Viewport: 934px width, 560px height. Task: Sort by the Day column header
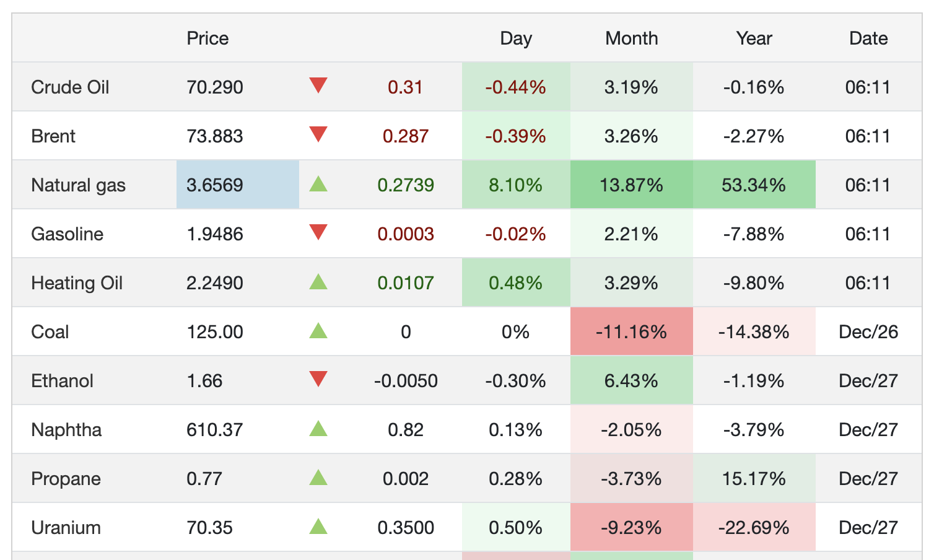click(516, 38)
